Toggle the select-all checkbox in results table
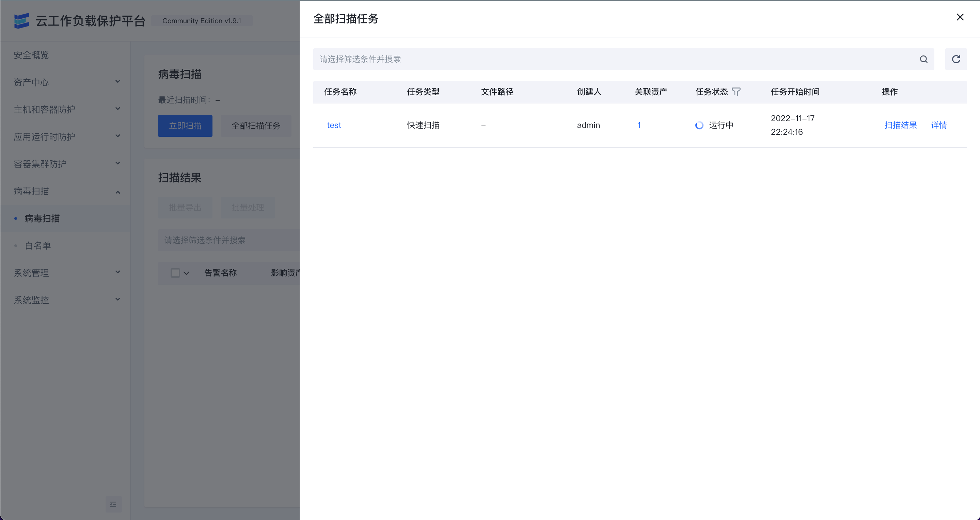The image size is (980, 520). pos(175,273)
